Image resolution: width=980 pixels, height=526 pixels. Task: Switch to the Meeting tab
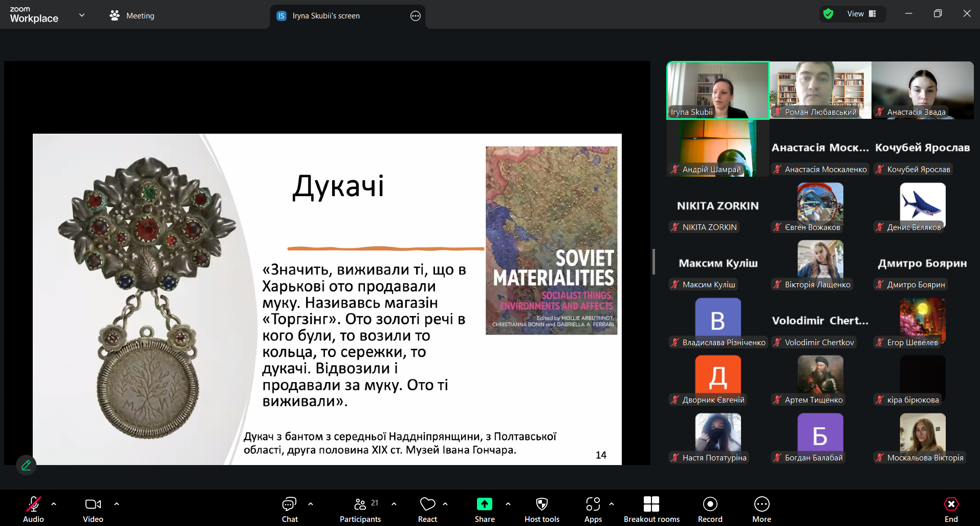coord(132,16)
